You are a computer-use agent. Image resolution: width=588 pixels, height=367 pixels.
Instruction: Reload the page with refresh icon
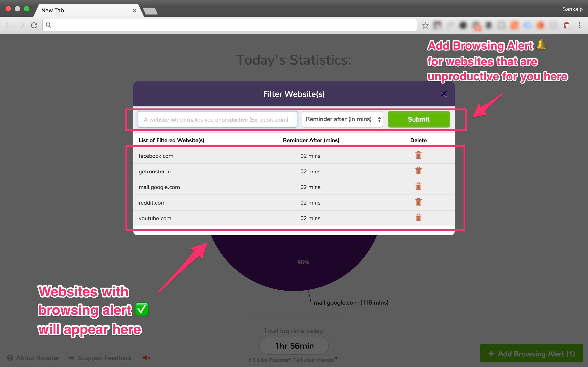pos(34,25)
